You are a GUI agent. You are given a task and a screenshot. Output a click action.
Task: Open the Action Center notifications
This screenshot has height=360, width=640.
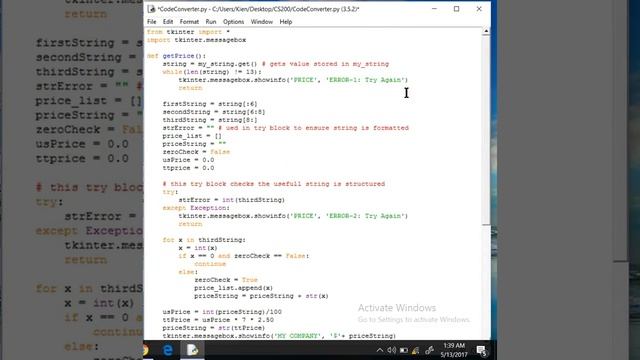[x=482, y=350]
